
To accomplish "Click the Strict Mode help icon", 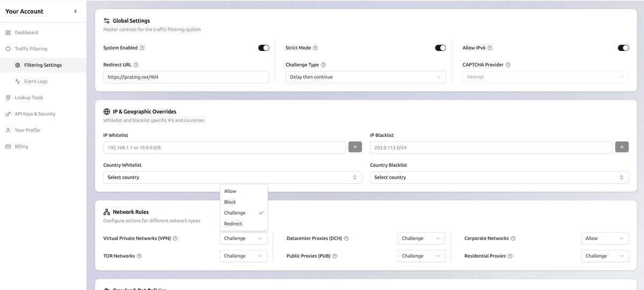I will pyautogui.click(x=316, y=48).
